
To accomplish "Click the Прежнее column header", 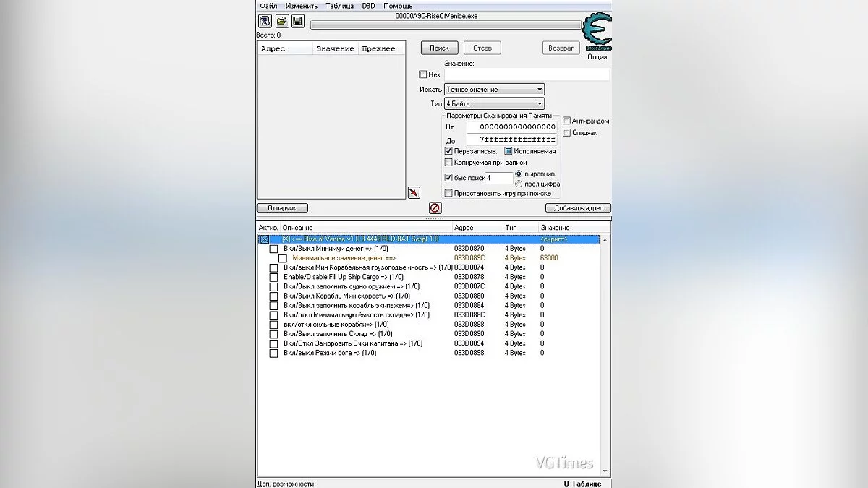I will 382,48.
